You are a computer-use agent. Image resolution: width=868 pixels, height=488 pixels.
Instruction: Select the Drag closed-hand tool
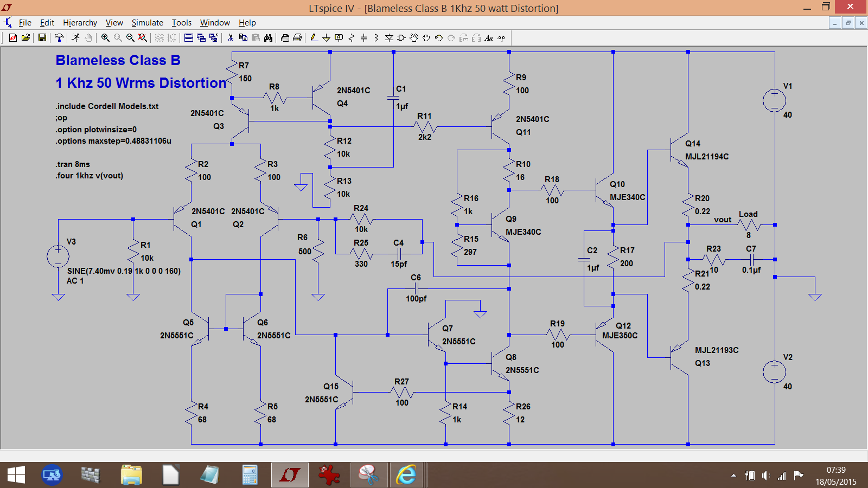tap(426, 38)
